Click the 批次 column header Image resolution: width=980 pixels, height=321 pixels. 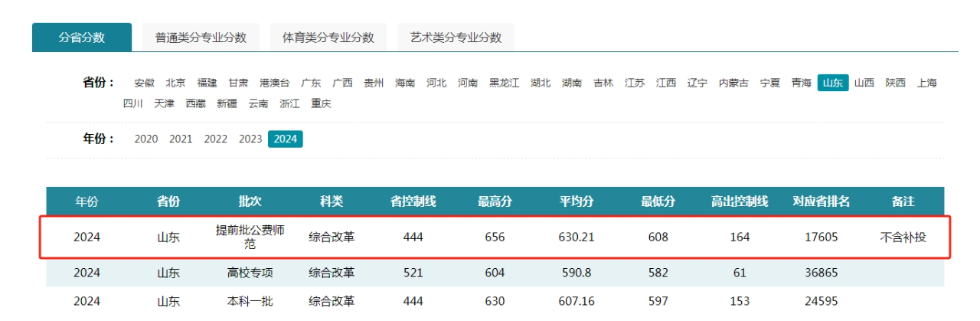[x=250, y=201]
